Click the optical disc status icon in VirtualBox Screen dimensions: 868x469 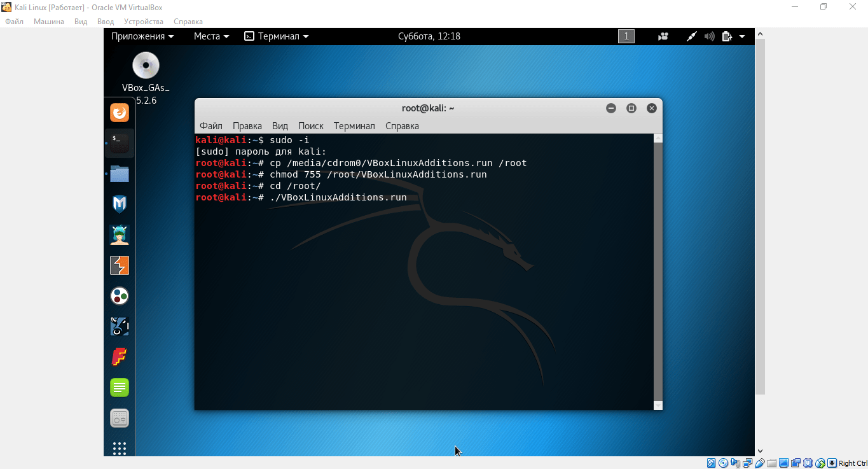click(x=723, y=463)
